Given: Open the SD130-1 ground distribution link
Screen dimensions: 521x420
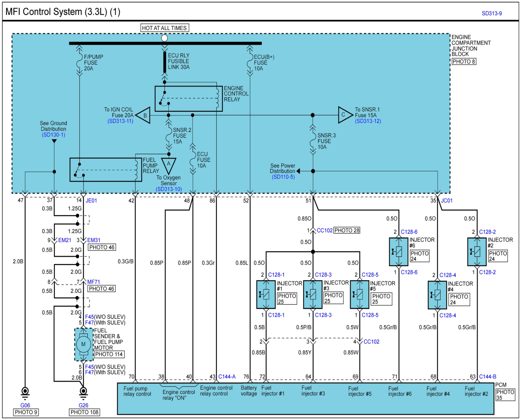Looking at the screenshot, I should tap(54, 135).
